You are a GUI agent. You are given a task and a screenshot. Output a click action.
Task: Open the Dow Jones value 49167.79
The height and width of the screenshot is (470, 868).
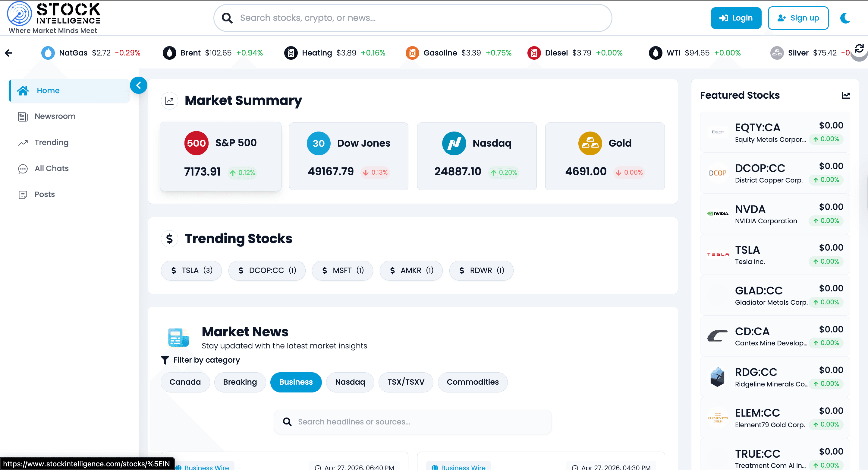coord(331,172)
